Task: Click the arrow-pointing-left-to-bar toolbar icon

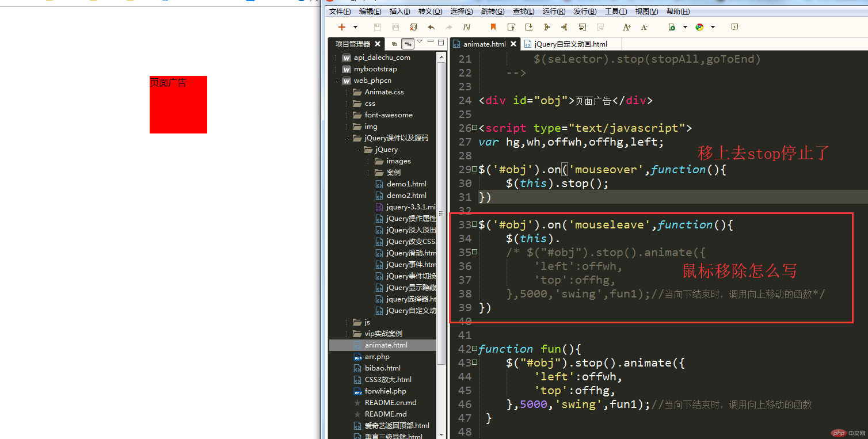Action: tap(547, 27)
